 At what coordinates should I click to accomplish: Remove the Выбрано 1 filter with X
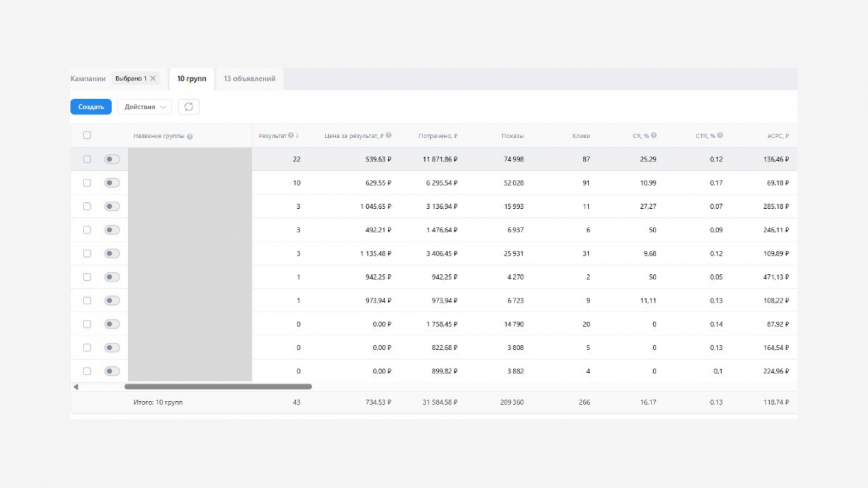(x=153, y=79)
